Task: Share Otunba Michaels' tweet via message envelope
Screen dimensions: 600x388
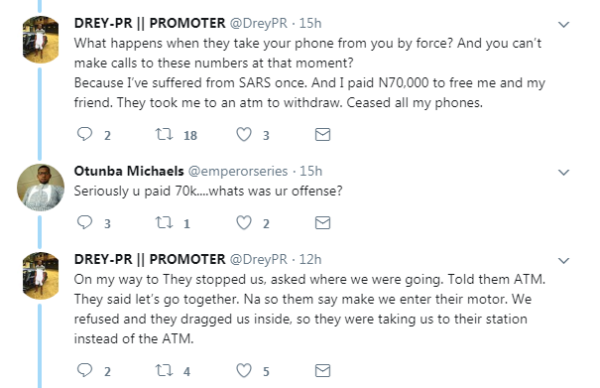Action: 323,222
